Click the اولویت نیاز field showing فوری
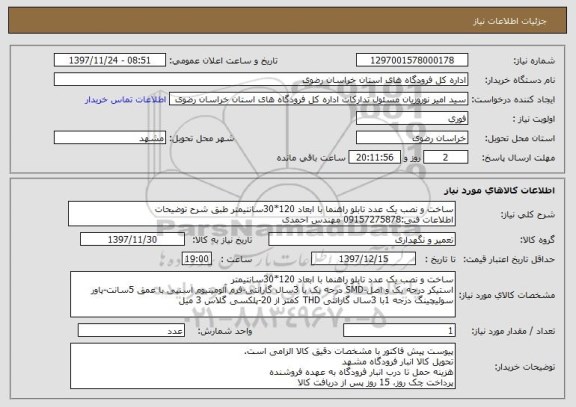576x407 pixels. 412,119
